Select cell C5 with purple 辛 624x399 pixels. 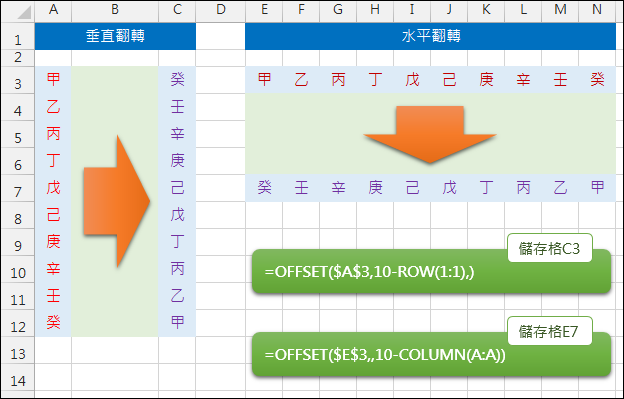(177, 134)
